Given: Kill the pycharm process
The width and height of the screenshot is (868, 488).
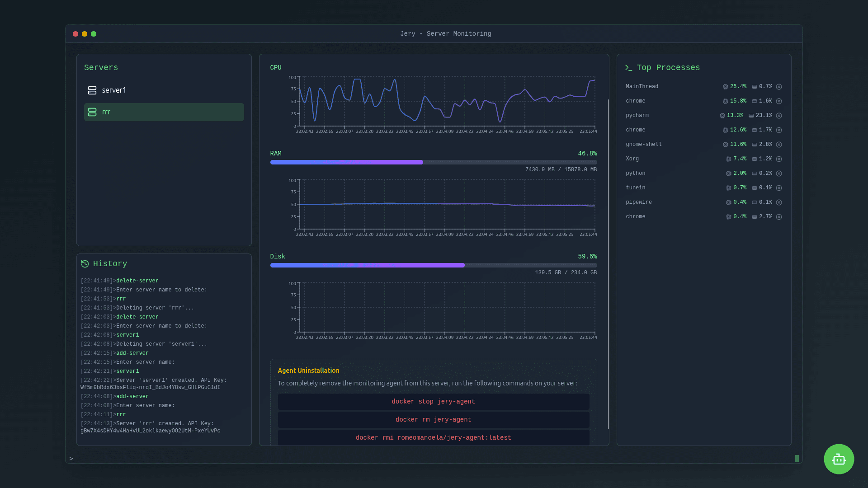Looking at the screenshot, I should (x=779, y=116).
